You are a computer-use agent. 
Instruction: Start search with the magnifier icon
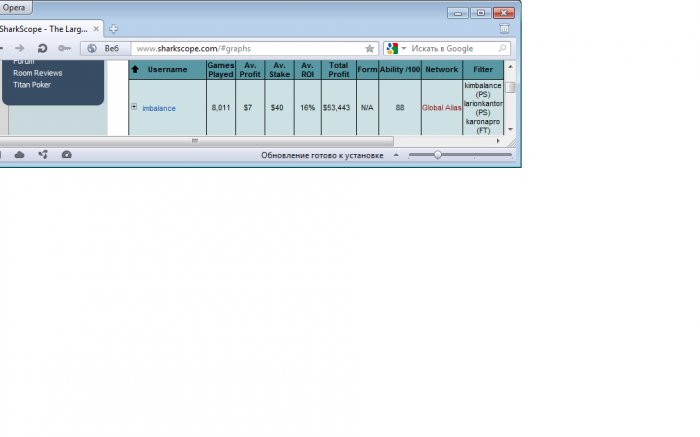[x=502, y=48]
